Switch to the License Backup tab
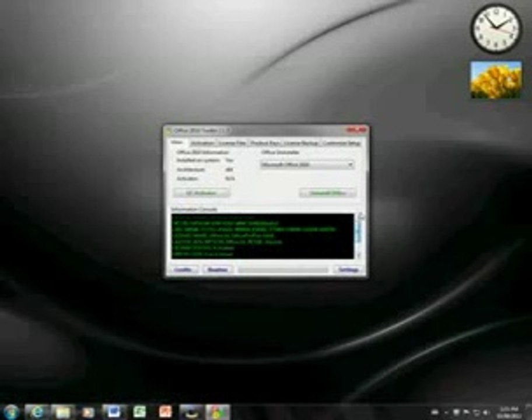Viewport: 532px width, 420px height. click(x=301, y=143)
